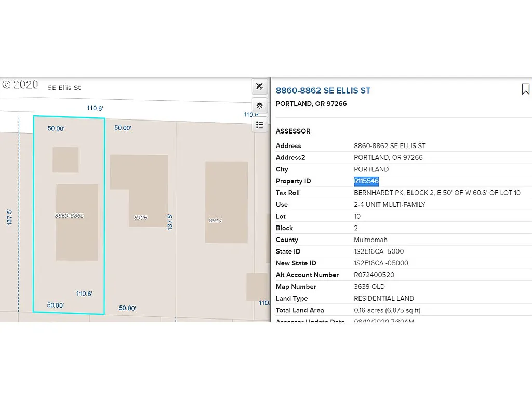Image resolution: width=532 pixels, height=399 pixels.
Task: Click the highlighted Property ID R115546
Action: 366,181
